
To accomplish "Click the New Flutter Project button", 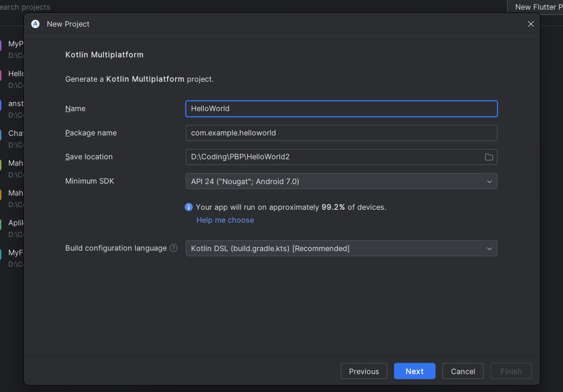I will point(535,7).
